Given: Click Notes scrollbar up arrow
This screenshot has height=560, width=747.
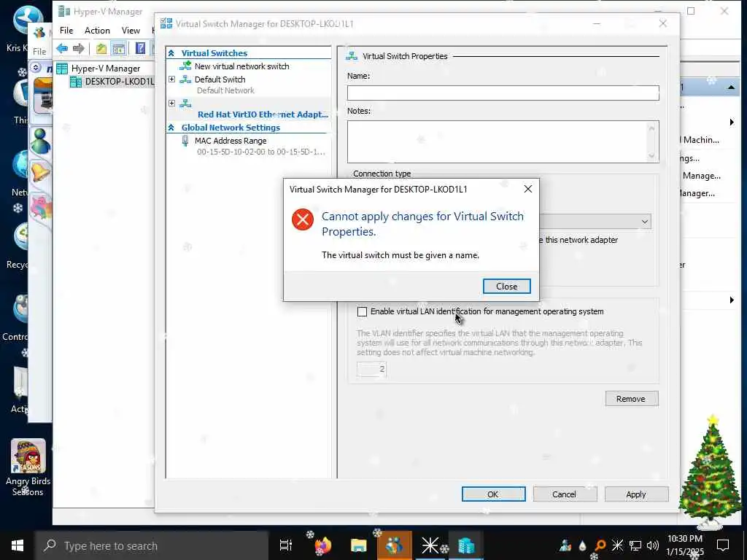Looking at the screenshot, I should [651, 128].
